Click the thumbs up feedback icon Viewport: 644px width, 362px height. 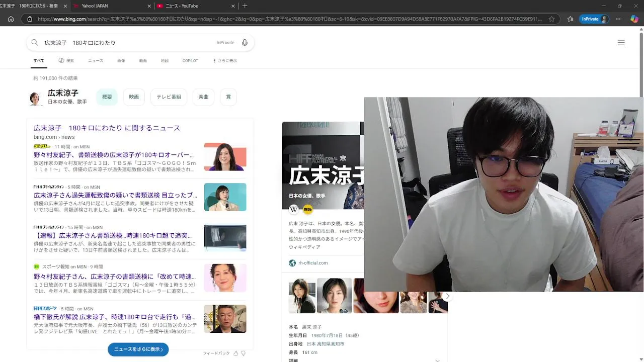click(x=235, y=353)
